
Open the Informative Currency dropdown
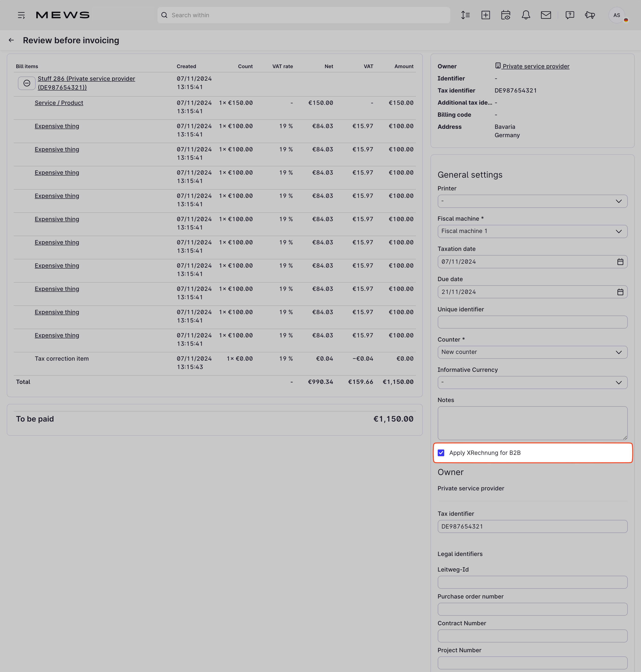(532, 382)
